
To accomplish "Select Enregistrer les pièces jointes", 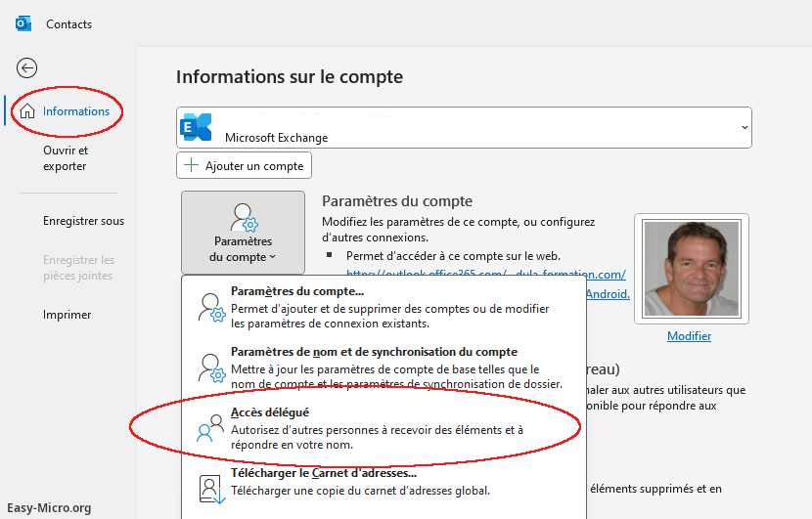I will click(78, 268).
